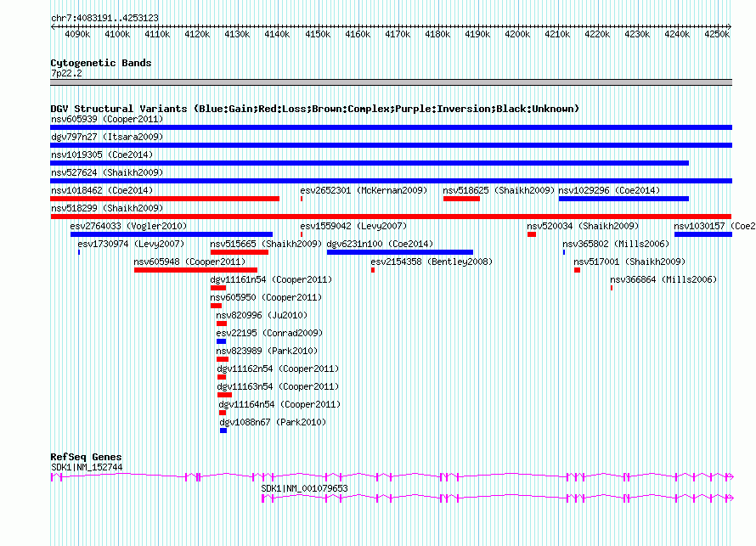Click the blue nsv1029296 (Coe2014) gain bar
Viewport: 756px width, 546px height.
pyautogui.click(x=623, y=199)
